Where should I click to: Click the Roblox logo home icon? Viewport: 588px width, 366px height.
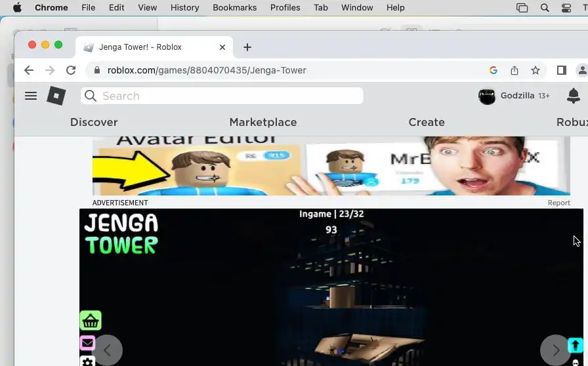56,96
